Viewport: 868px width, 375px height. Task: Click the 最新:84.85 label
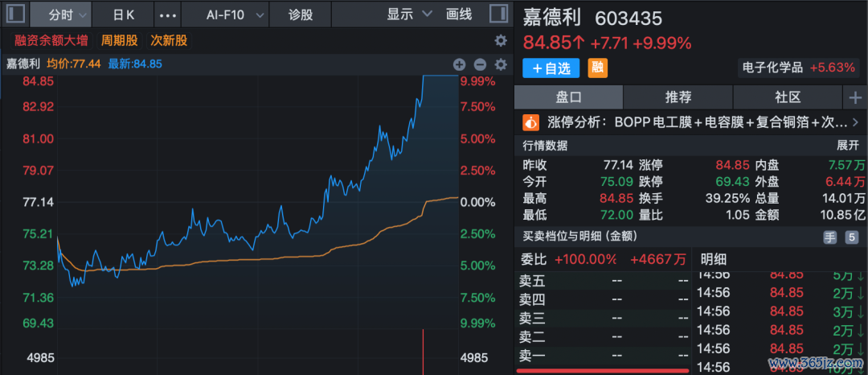[x=135, y=64]
